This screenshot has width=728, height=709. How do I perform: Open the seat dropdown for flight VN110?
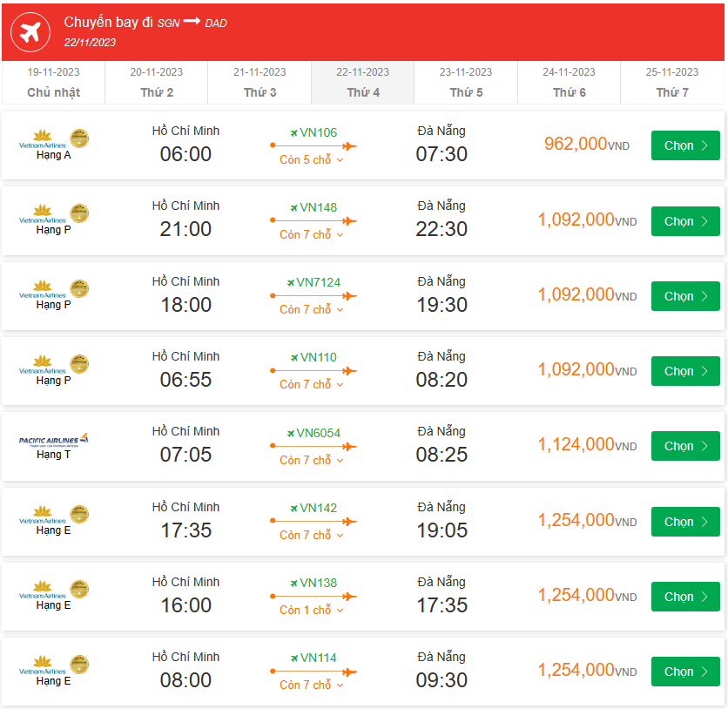pyautogui.click(x=312, y=385)
